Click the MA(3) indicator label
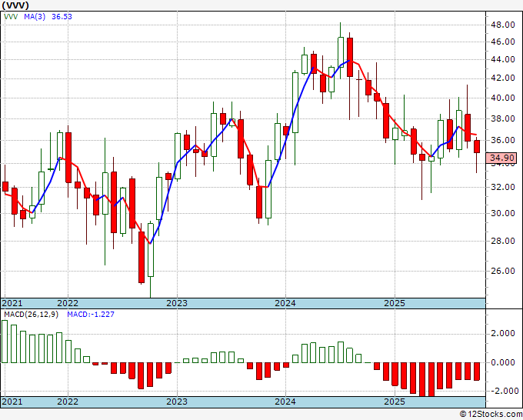This screenshot has width=523, height=420. (35, 16)
